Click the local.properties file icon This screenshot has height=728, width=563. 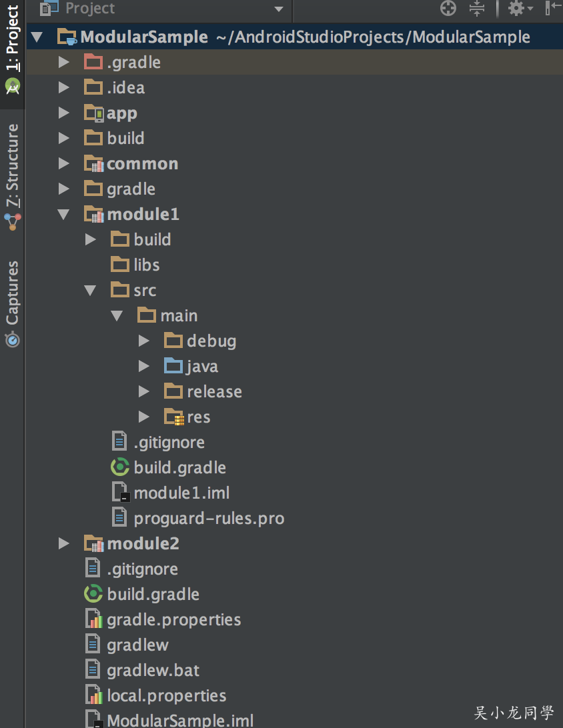(94, 695)
